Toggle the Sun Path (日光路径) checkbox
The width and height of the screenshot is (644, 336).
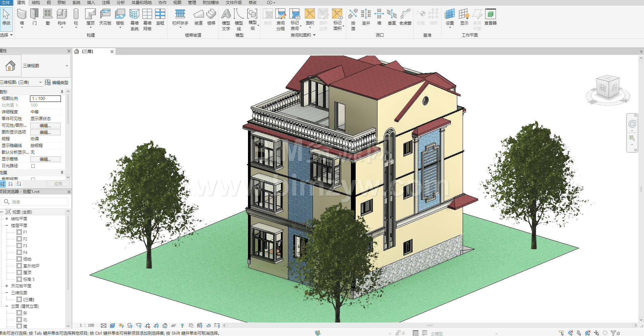[33, 166]
